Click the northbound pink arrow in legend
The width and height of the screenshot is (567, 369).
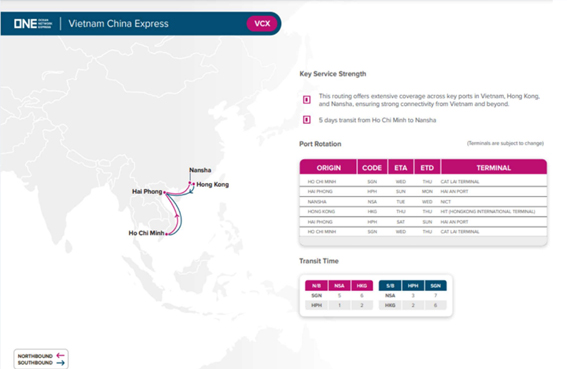(60, 356)
